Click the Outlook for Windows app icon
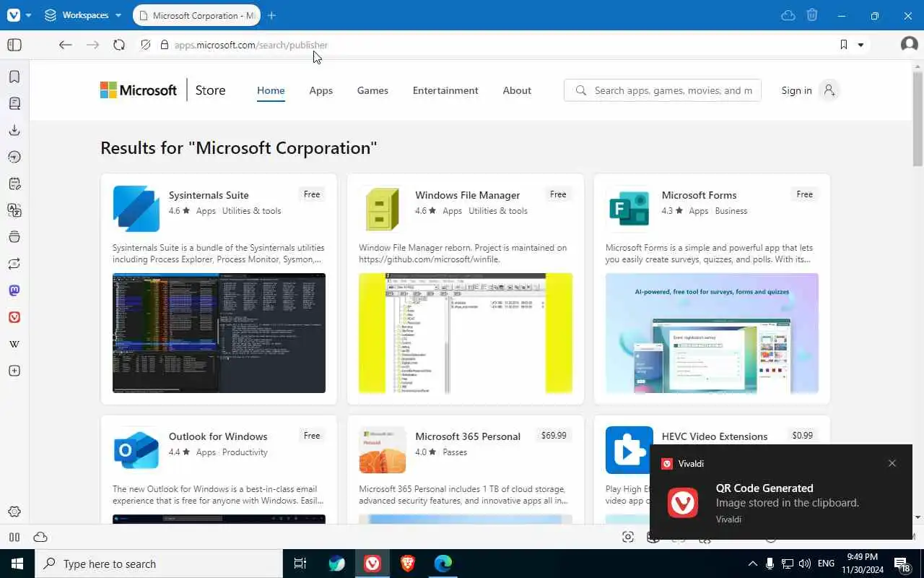Viewport: 924px width, 578px height. coord(136,450)
